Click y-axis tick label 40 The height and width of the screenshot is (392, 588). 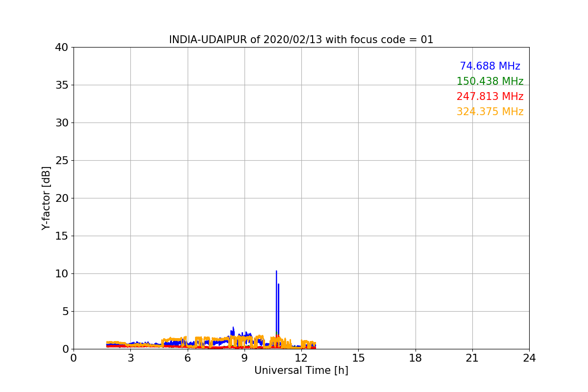(x=61, y=48)
